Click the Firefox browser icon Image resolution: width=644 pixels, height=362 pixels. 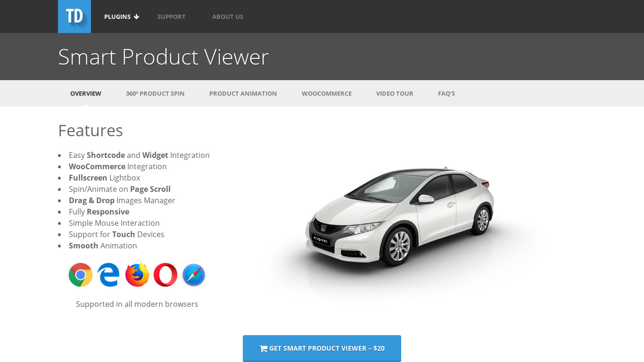[x=137, y=275]
